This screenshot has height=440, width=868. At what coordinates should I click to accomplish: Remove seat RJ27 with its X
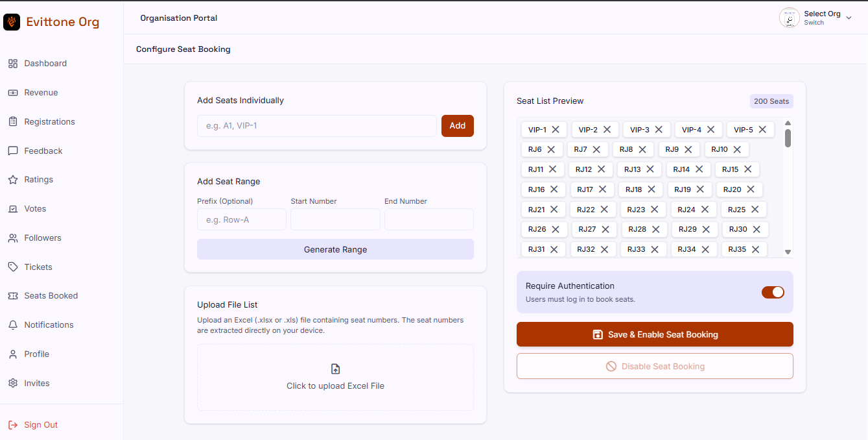point(605,230)
